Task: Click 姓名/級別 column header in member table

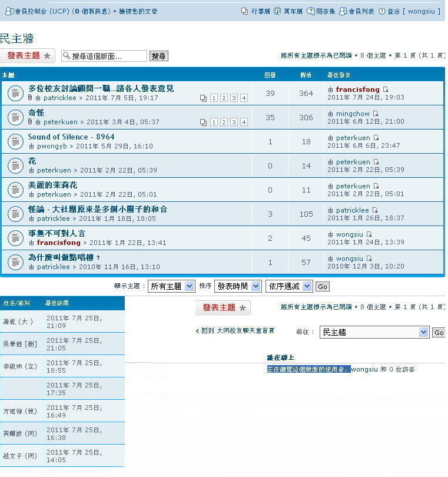Action: click(16, 303)
